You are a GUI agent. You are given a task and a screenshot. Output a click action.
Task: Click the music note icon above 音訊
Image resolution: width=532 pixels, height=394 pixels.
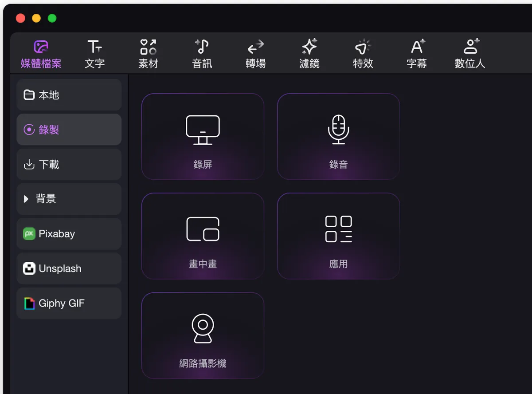[x=202, y=47]
